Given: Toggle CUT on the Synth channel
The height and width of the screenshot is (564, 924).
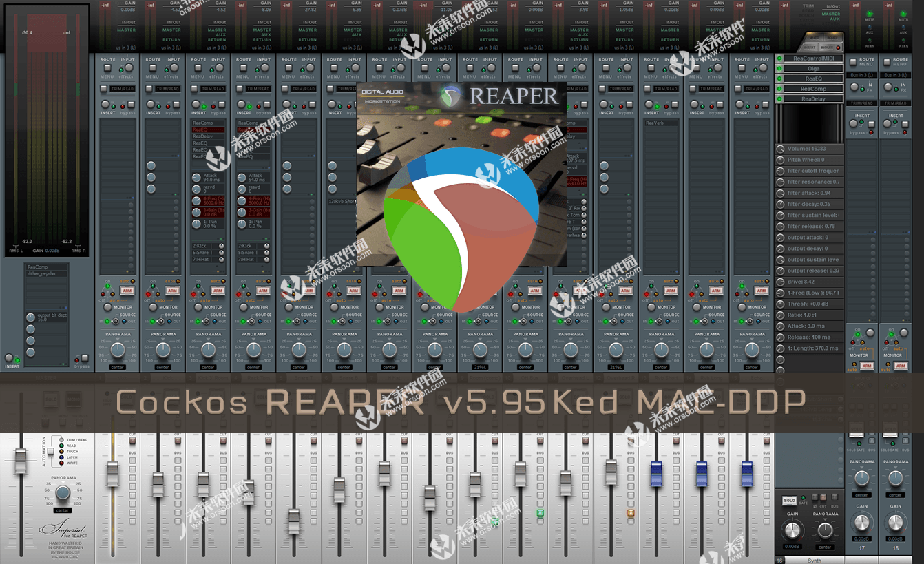Looking at the screenshot, I should (823, 497).
